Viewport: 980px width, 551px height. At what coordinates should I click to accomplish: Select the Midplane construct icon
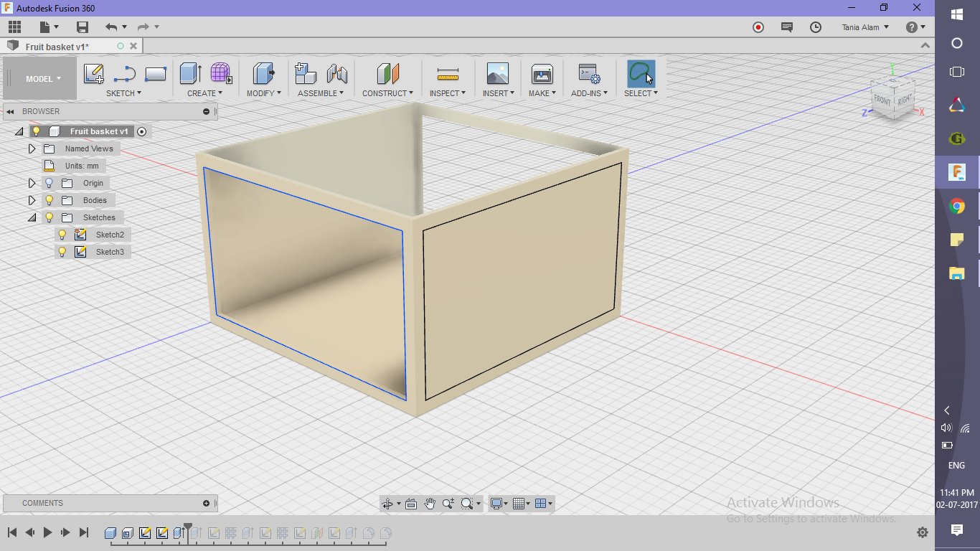point(387,73)
